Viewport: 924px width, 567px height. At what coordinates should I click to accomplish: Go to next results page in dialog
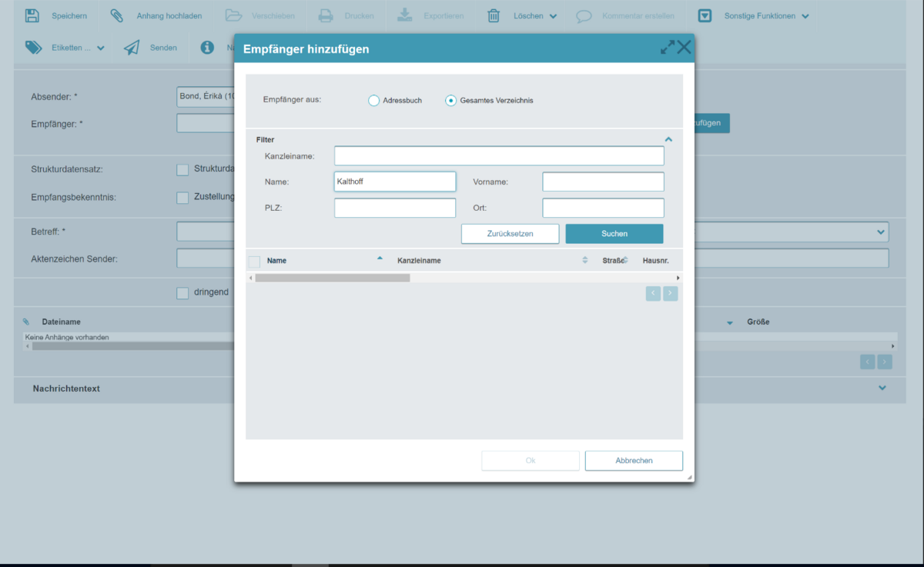click(x=670, y=293)
